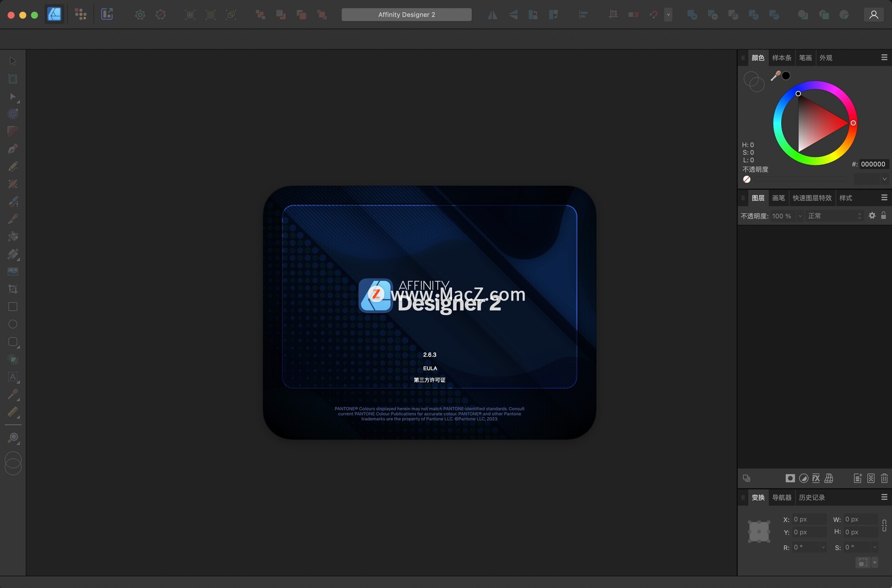The height and width of the screenshot is (588, 892).
Task: Click the Add Pixel Layer icon
Action: [871, 478]
